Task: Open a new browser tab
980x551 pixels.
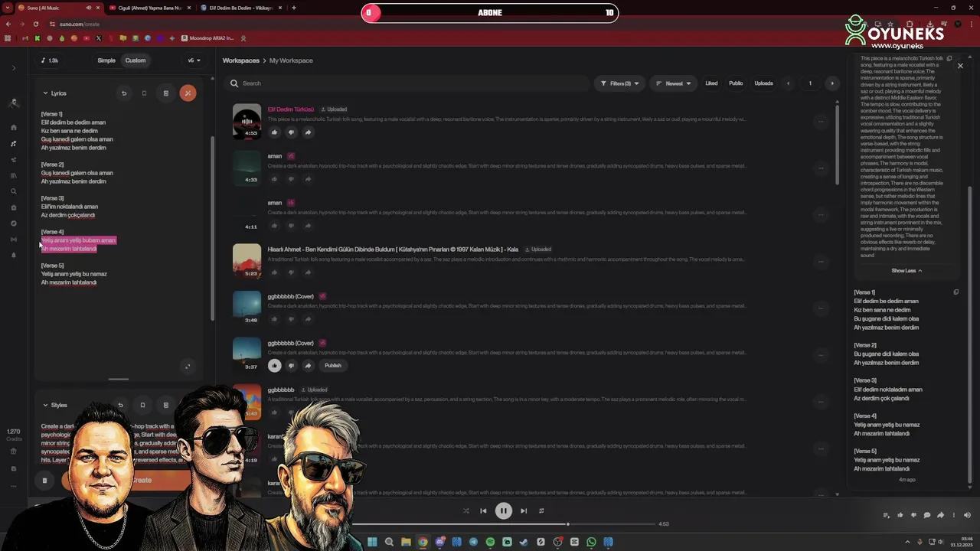Action: (x=294, y=8)
